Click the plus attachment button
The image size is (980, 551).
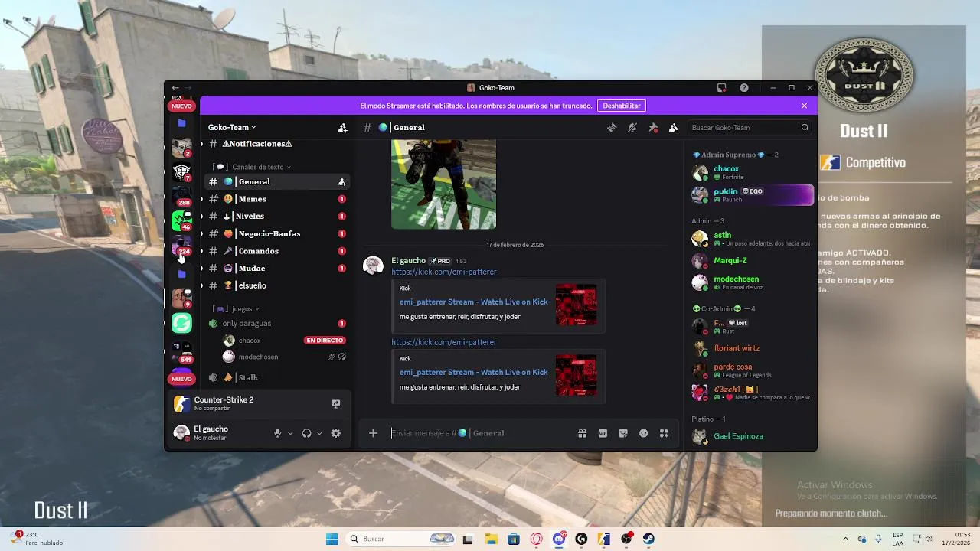click(x=373, y=433)
